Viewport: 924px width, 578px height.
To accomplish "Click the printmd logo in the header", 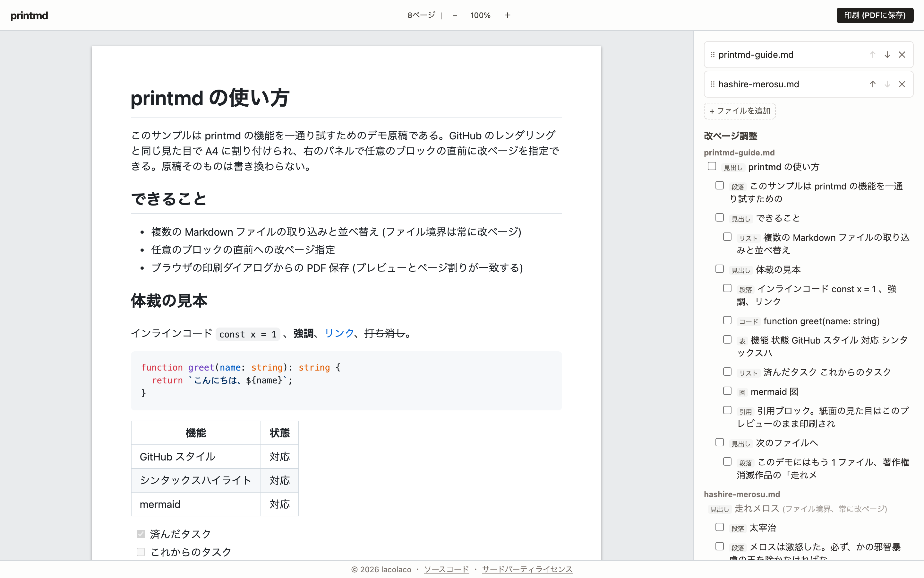I will tap(30, 15).
